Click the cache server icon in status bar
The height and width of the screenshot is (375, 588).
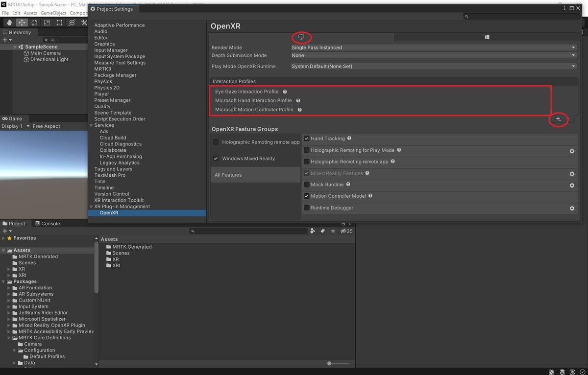click(562, 372)
